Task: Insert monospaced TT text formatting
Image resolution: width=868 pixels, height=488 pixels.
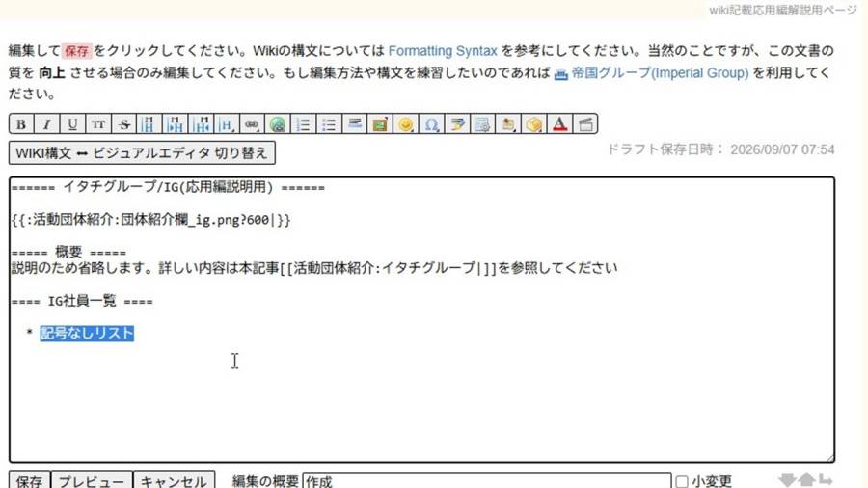Action: click(x=98, y=124)
